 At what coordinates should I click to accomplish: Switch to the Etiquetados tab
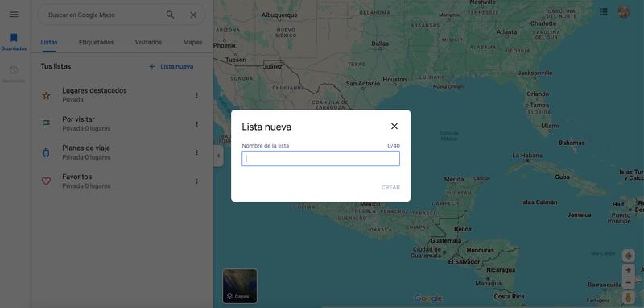click(x=96, y=43)
